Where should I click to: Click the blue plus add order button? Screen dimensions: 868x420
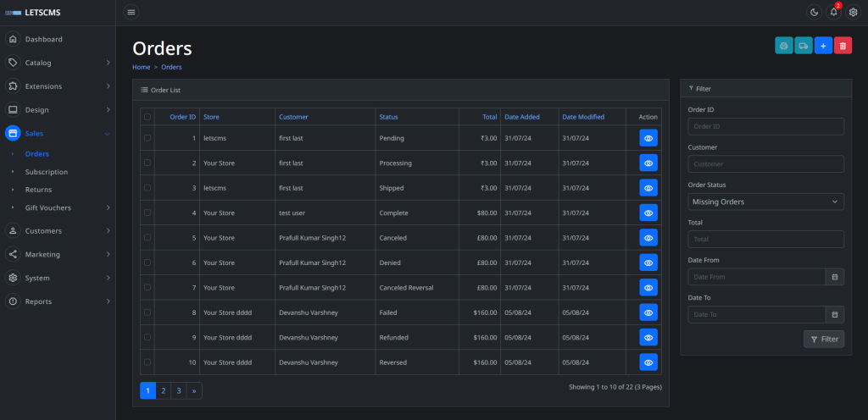click(x=823, y=46)
